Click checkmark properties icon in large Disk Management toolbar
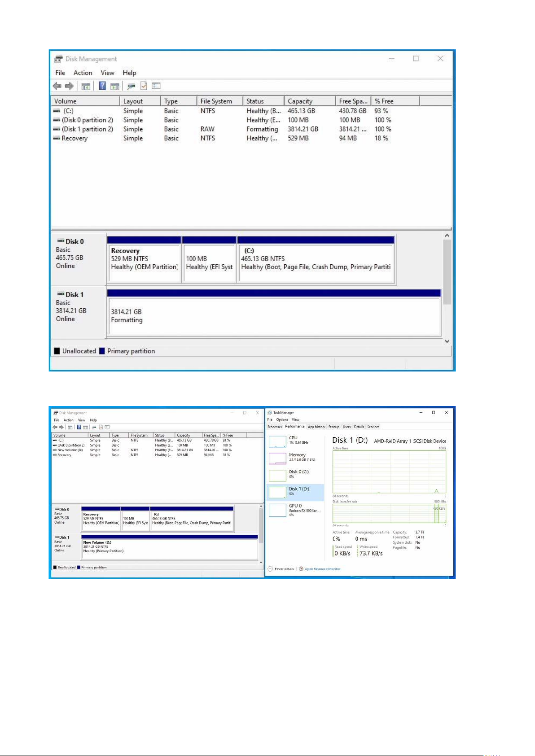535x756 pixels. (x=144, y=86)
